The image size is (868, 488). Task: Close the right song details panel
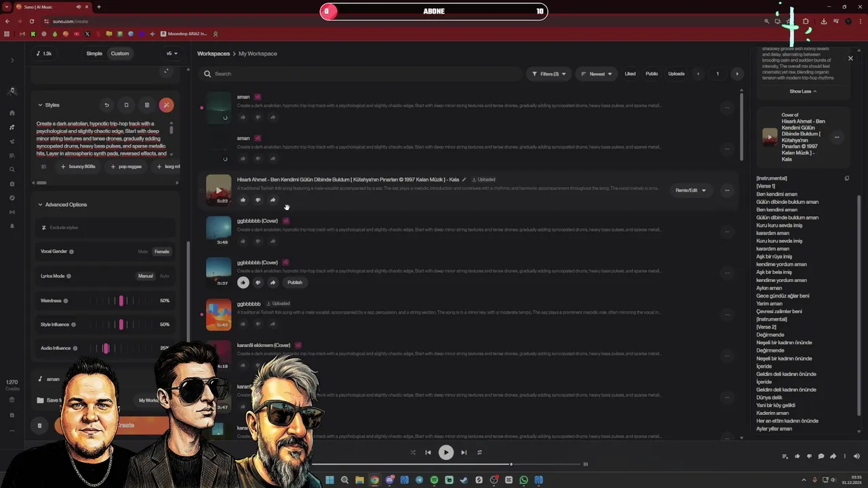click(x=850, y=58)
